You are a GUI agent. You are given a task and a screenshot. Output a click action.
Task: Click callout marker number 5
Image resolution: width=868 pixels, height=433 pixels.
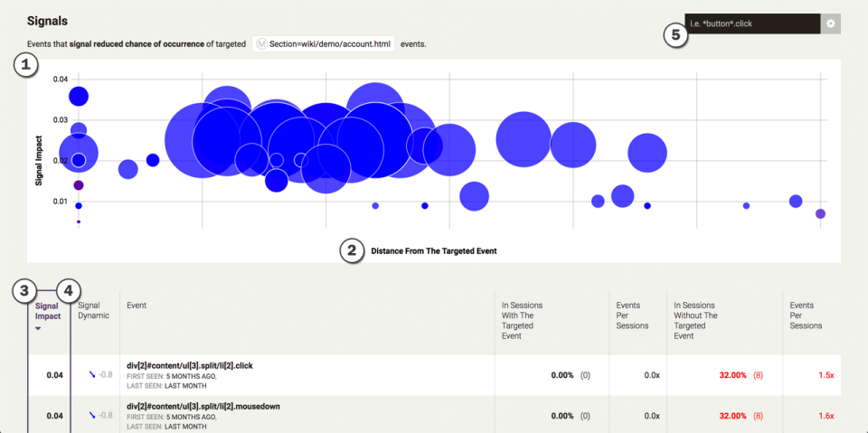[x=675, y=35]
